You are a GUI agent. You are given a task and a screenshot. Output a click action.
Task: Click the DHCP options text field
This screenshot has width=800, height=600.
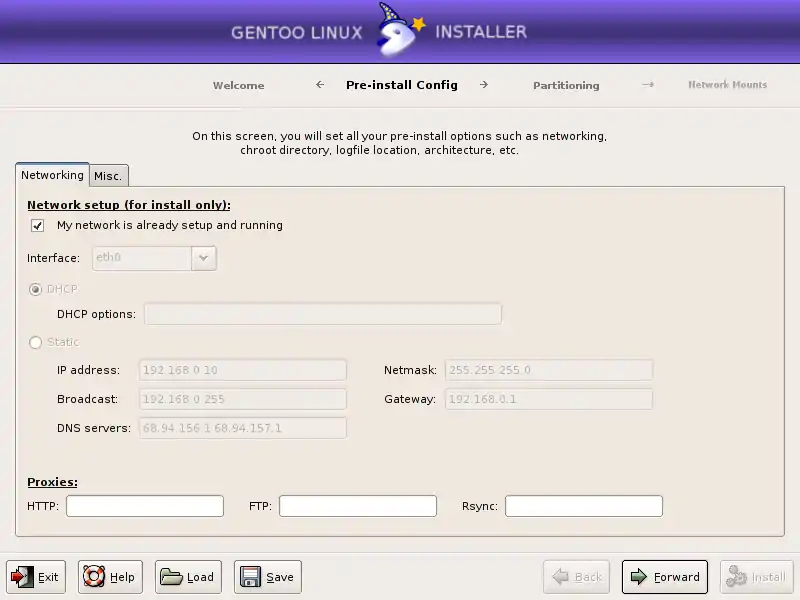pos(322,315)
